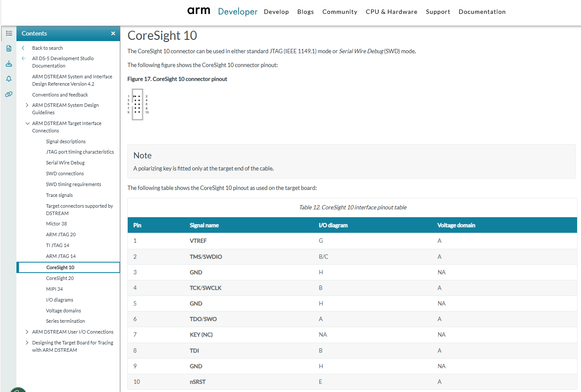This screenshot has width=581, height=392.
Task: Click the download icon in left sidebar
Action: click(x=9, y=64)
